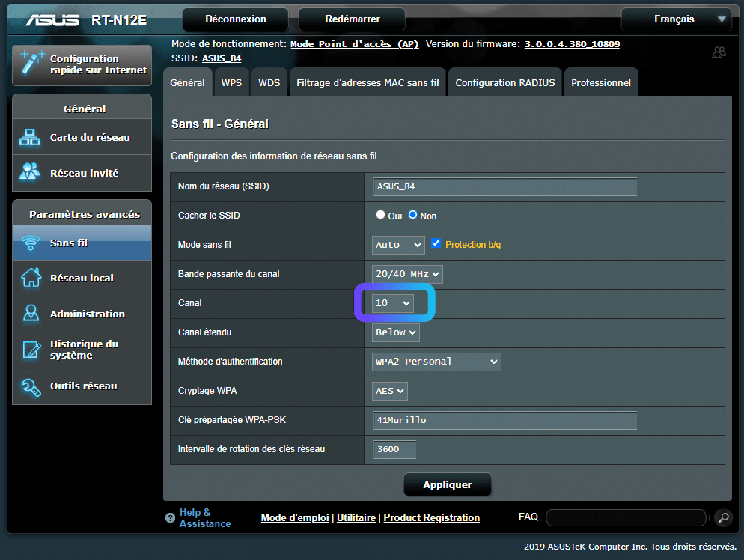
Task: Open the Carte du réseau network map icon
Action: click(x=31, y=138)
